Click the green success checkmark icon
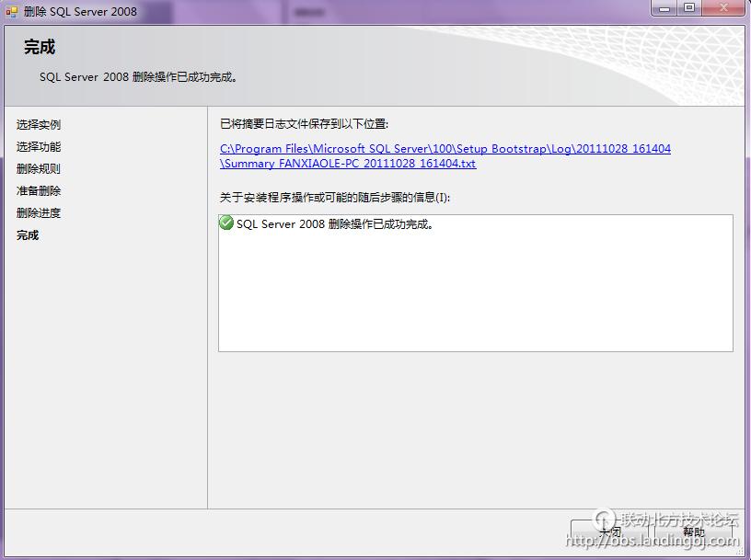This screenshot has width=751, height=560. point(225,223)
